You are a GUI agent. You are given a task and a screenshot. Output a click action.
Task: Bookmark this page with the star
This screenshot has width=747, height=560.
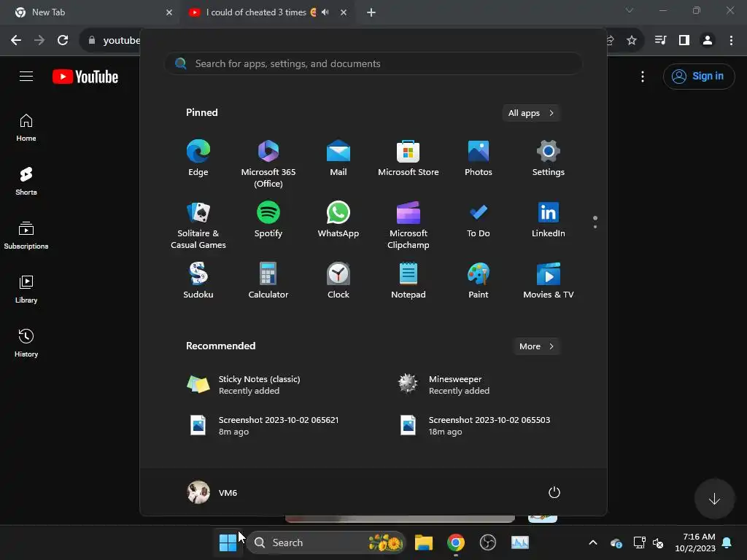632,41
